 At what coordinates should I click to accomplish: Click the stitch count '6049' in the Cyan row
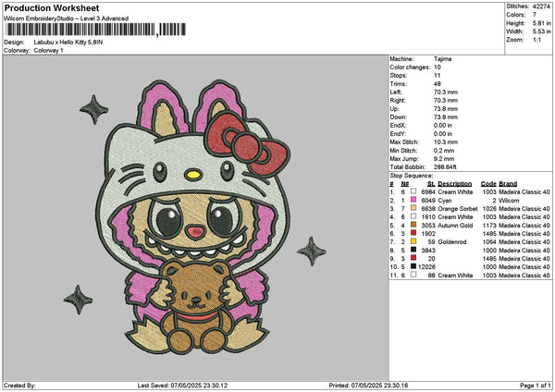[x=428, y=201]
